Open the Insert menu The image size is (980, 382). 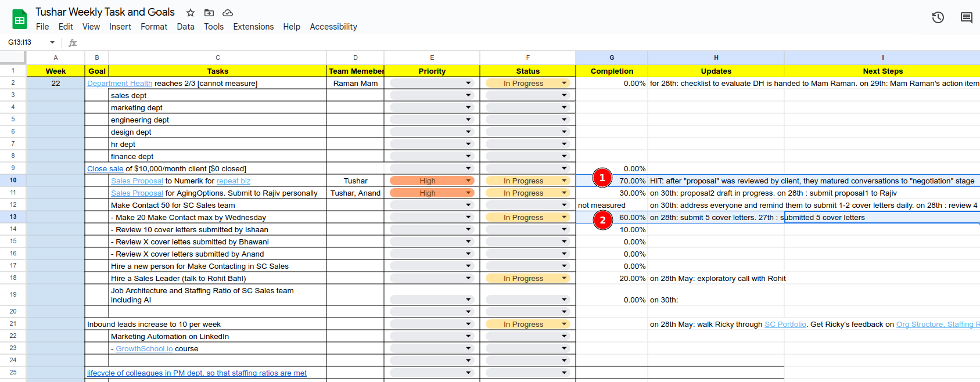click(120, 27)
